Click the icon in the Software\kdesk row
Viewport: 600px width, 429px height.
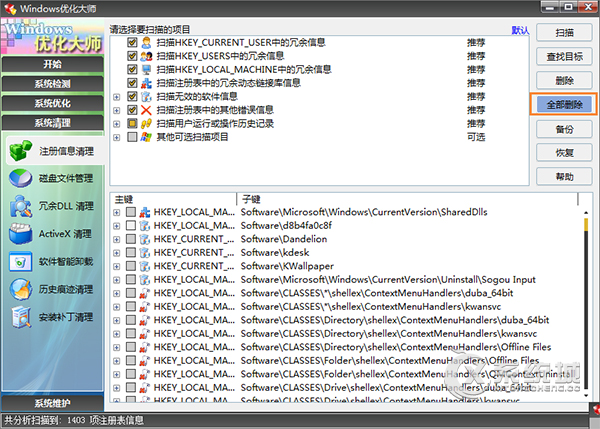(144, 253)
